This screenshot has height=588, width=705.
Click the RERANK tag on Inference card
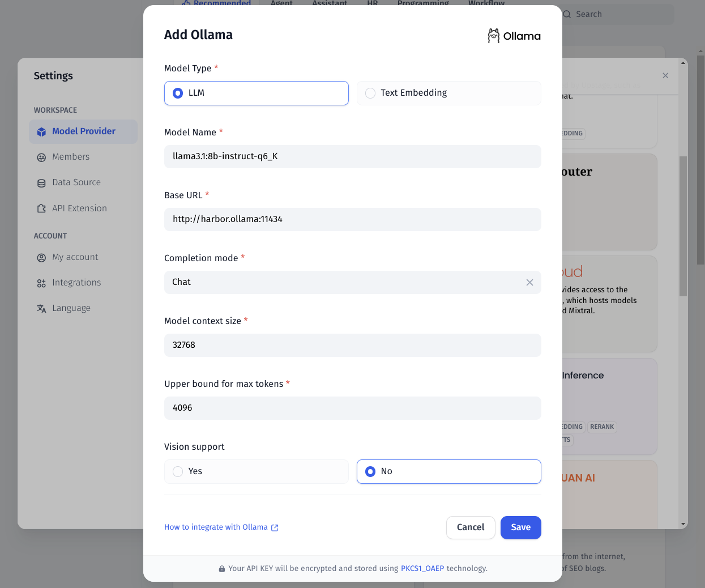(602, 427)
